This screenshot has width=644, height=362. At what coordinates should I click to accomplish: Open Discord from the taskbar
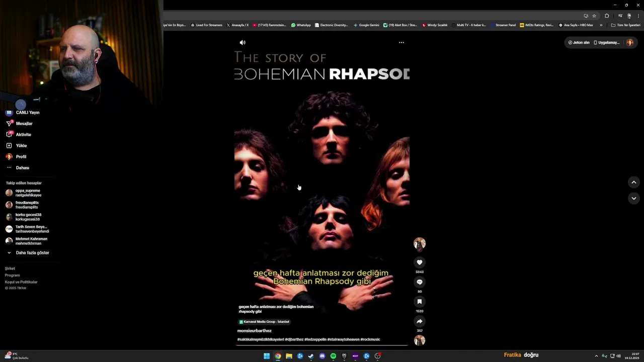click(x=322, y=356)
